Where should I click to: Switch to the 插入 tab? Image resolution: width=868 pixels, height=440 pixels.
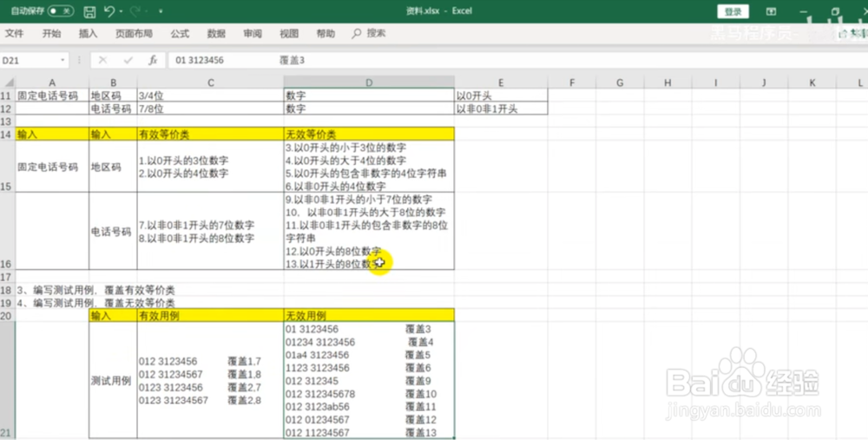[88, 34]
